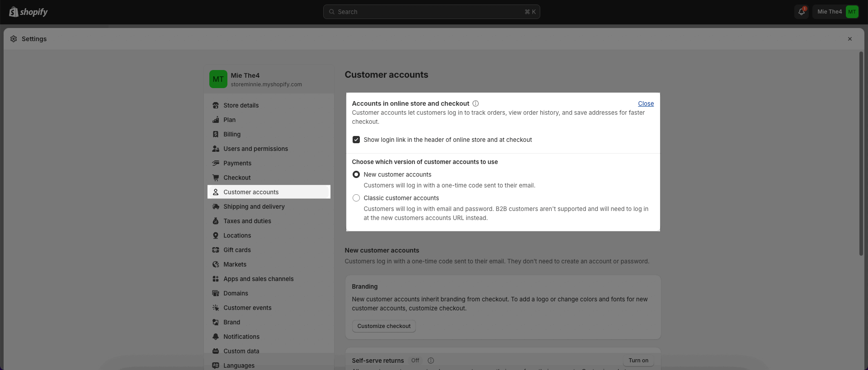The height and width of the screenshot is (370, 868).
Task: Click the info icon beside Self-serve returns
Action: [431, 361]
